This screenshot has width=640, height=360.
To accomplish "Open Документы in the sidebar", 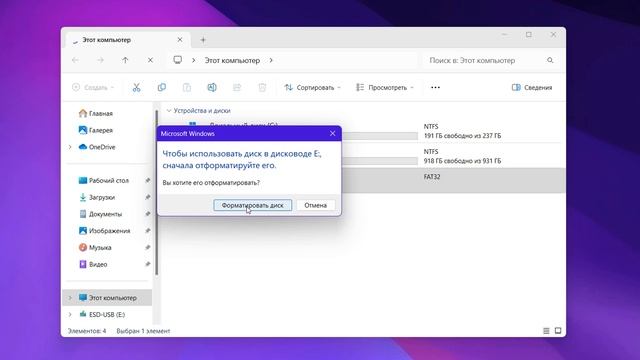I will tap(105, 214).
